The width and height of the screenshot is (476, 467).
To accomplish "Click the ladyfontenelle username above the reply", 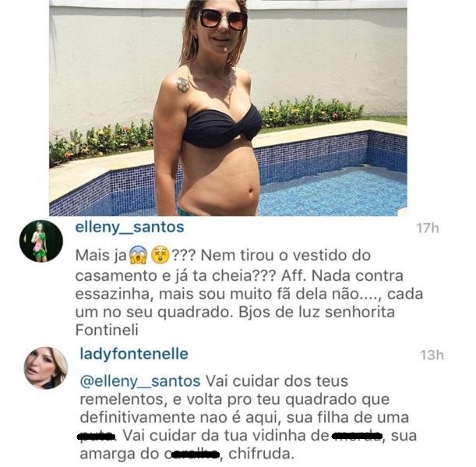I will [134, 354].
